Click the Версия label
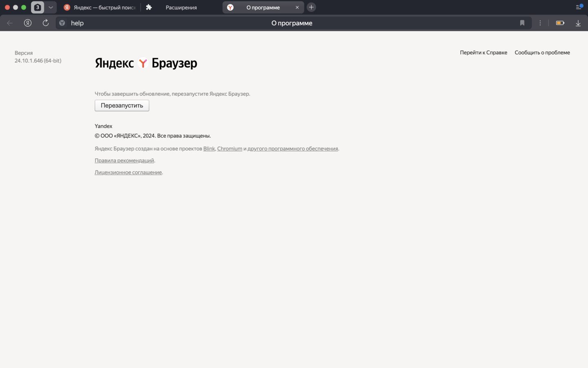This screenshot has height=368, width=588. coord(24,53)
